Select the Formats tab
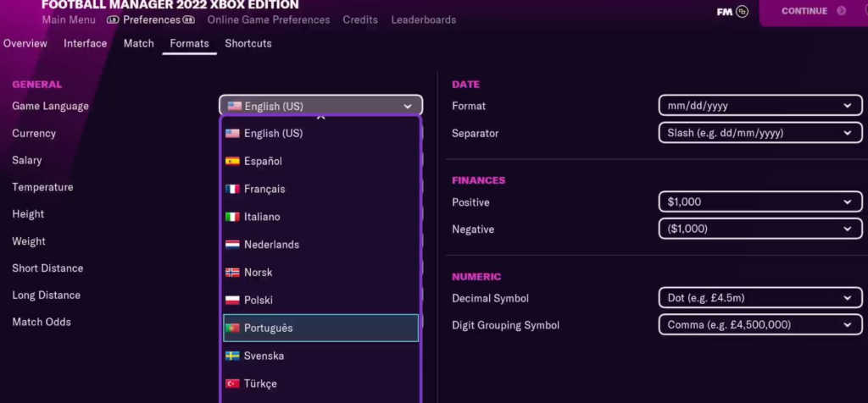The image size is (868, 403). (x=189, y=43)
